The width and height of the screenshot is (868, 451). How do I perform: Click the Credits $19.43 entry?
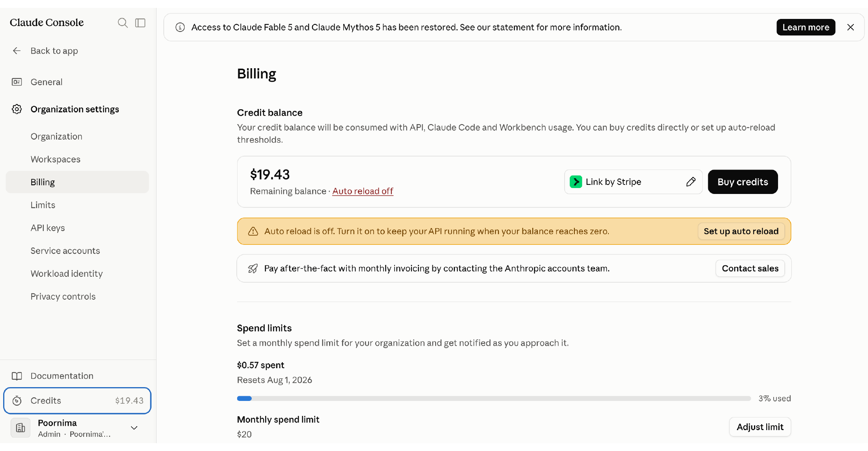[77, 401]
